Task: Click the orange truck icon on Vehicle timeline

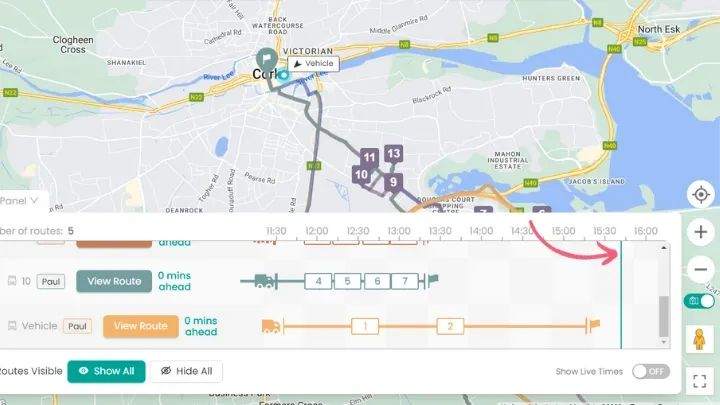Action: point(271,326)
